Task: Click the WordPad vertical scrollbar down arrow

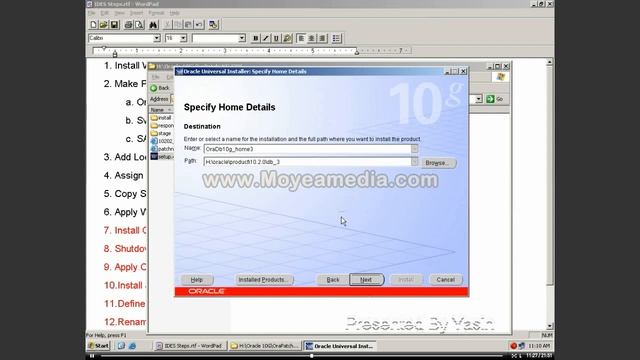Action: click(549, 326)
